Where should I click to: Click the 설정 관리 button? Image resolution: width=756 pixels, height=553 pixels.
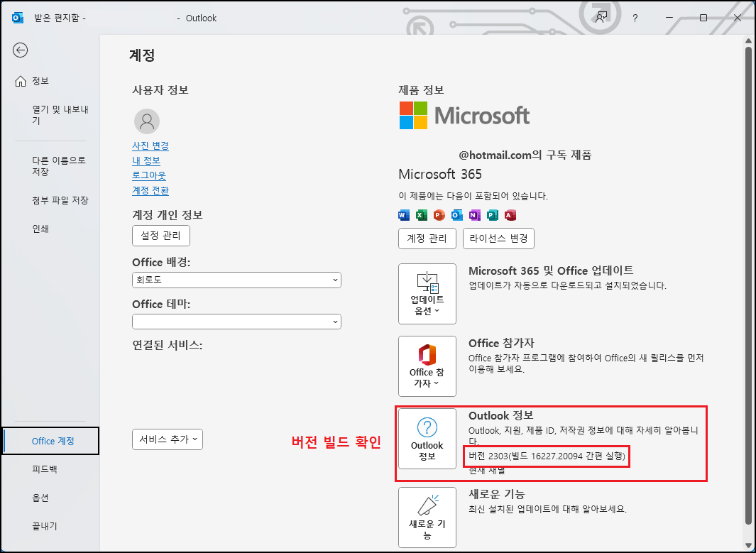coord(161,236)
